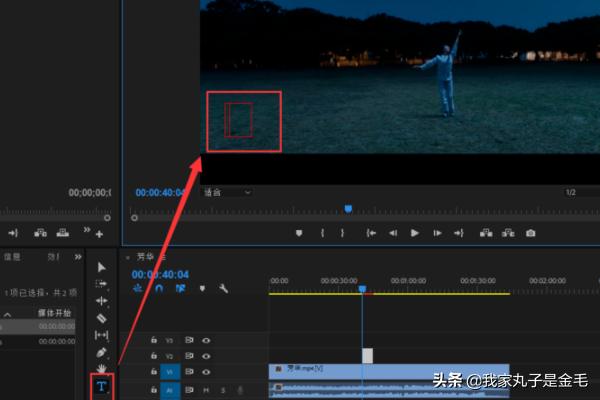600x400 pixels.
Task: Hide the V2 track output
Action: pyautogui.click(x=206, y=356)
